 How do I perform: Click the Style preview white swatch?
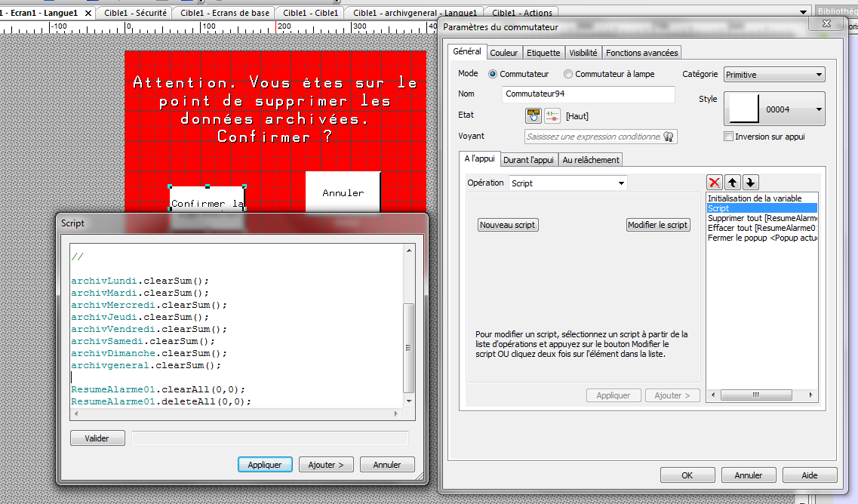point(744,109)
